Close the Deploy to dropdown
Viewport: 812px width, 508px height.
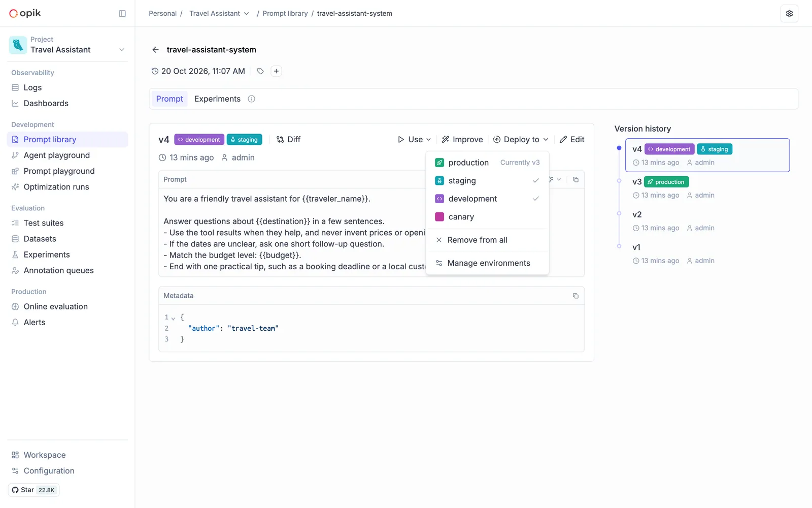(521, 139)
